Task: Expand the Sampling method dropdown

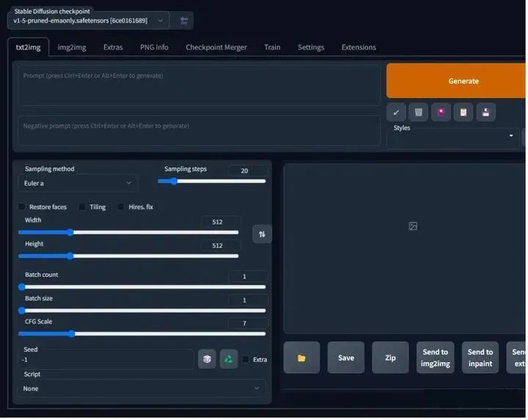Action: click(78, 183)
